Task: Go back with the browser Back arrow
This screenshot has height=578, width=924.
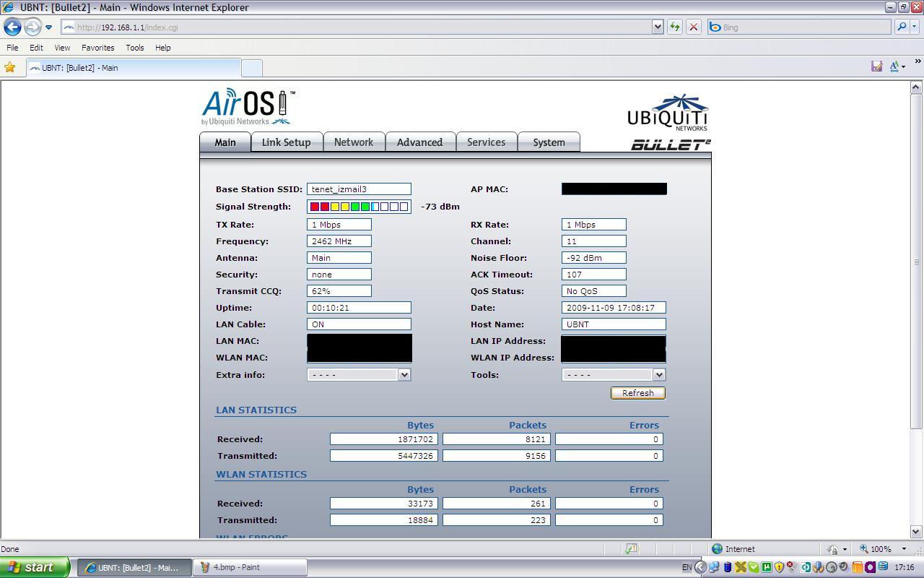Action: [12, 27]
